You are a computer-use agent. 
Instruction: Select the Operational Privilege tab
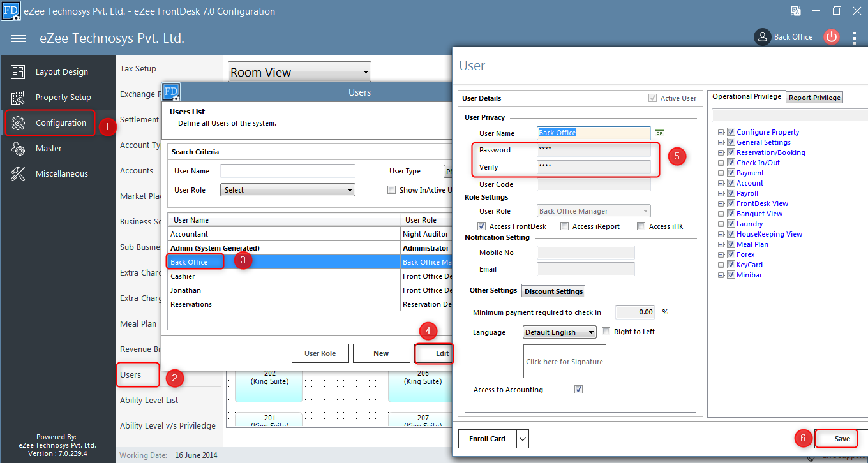(x=747, y=97)
